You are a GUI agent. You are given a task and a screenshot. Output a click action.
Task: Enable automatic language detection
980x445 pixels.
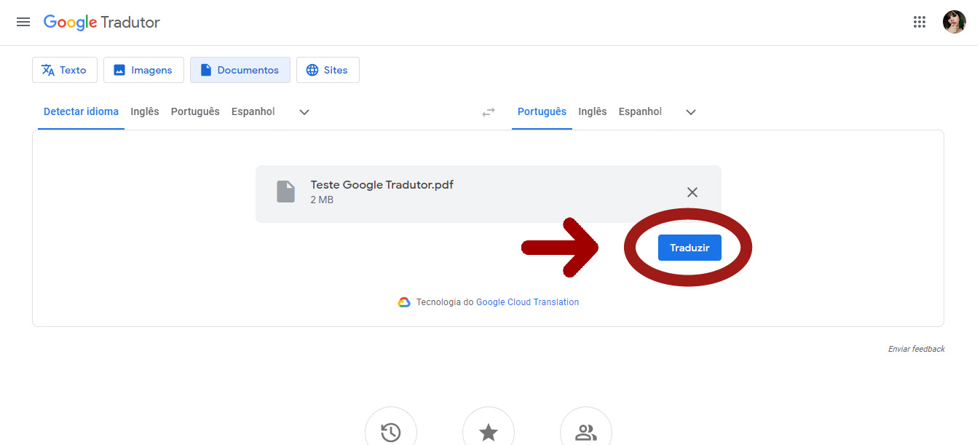(x=80, y=111)
